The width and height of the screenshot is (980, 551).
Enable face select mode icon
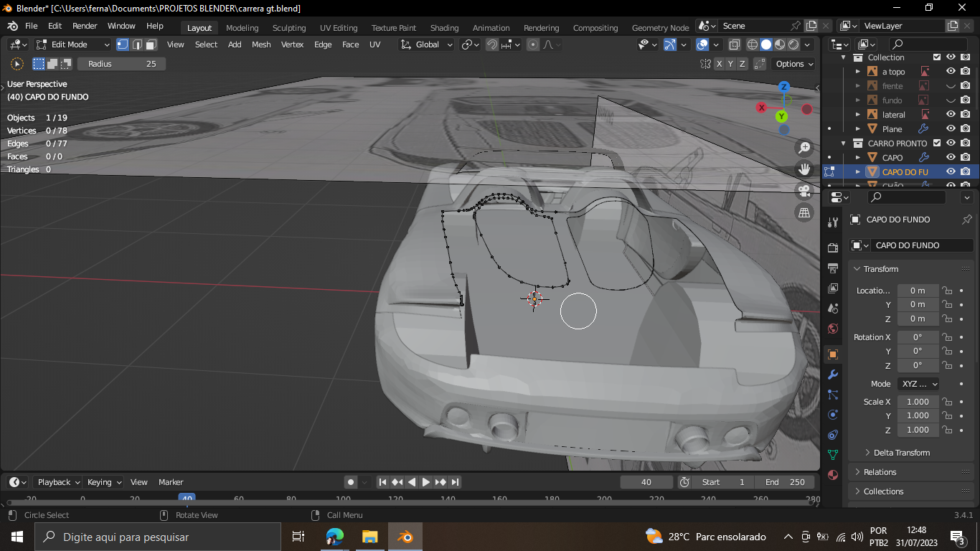[x=151, y=44]
